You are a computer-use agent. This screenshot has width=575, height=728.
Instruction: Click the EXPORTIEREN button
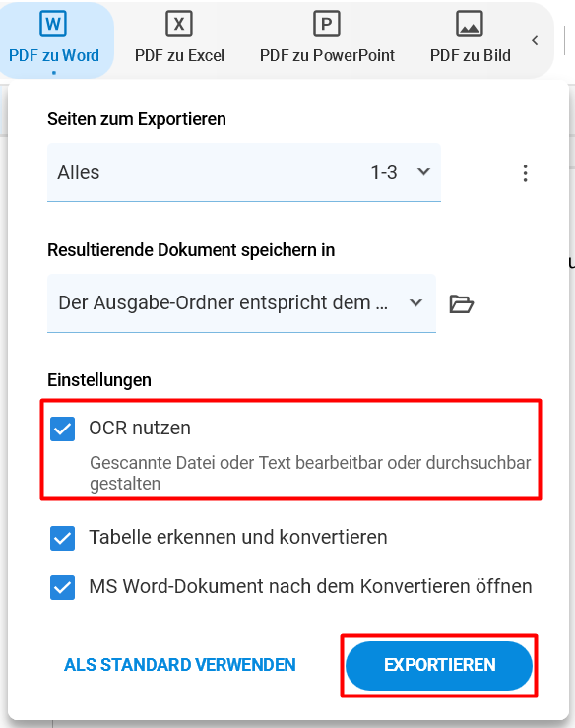coord(439,665)
